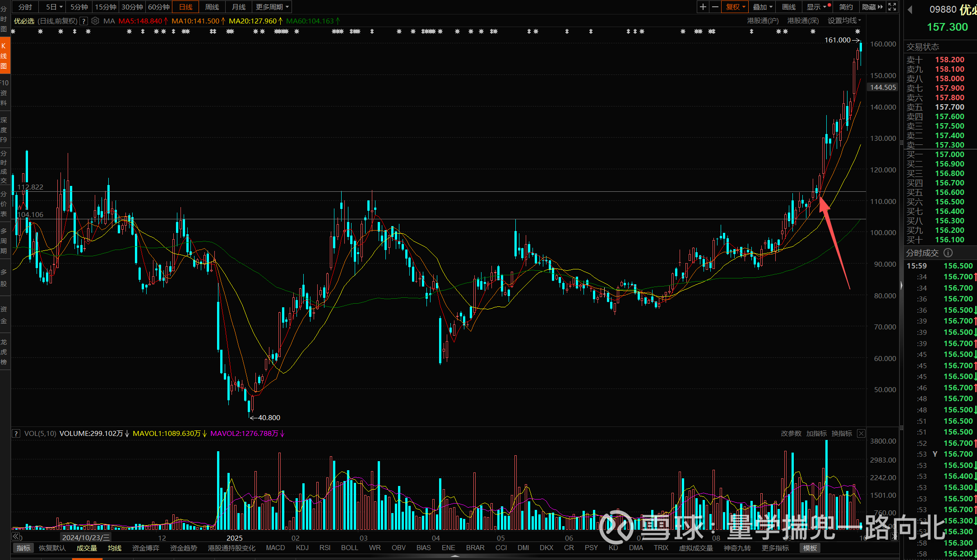Image resolution: width=977 pixels, height=560 pixels.
Task: Open MA settings gear icon
Action: coord(95,21)
